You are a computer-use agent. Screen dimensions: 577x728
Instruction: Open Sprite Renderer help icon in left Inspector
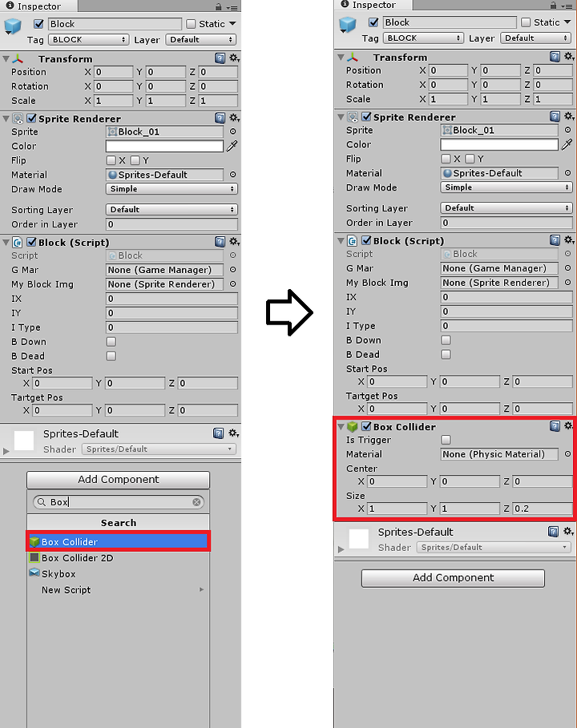(220, 118)
